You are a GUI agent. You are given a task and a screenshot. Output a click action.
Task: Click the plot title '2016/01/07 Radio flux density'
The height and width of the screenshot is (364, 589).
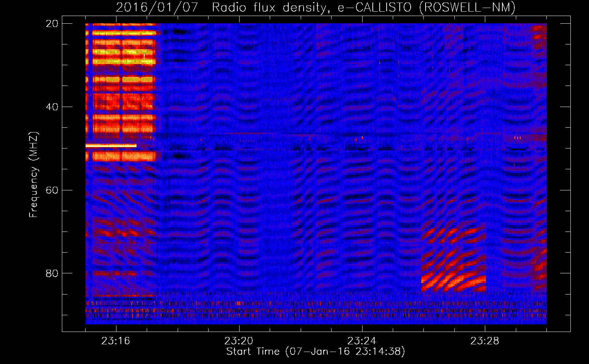click(x=221, y=7)
